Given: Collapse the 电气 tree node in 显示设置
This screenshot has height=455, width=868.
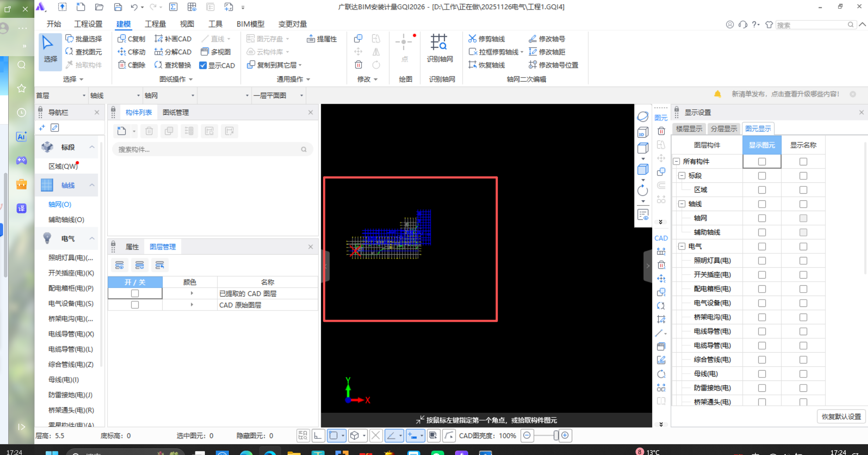Looking at the screenshot, I should pos(682,246).
